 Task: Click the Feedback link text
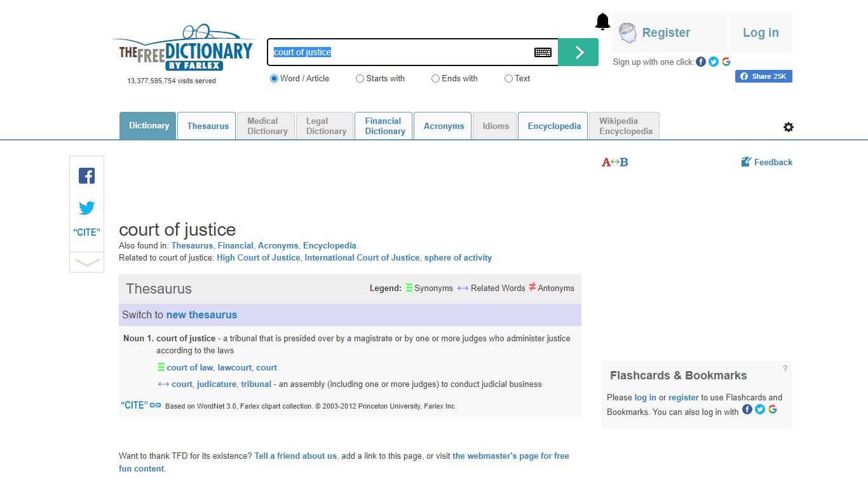(773, 162)
